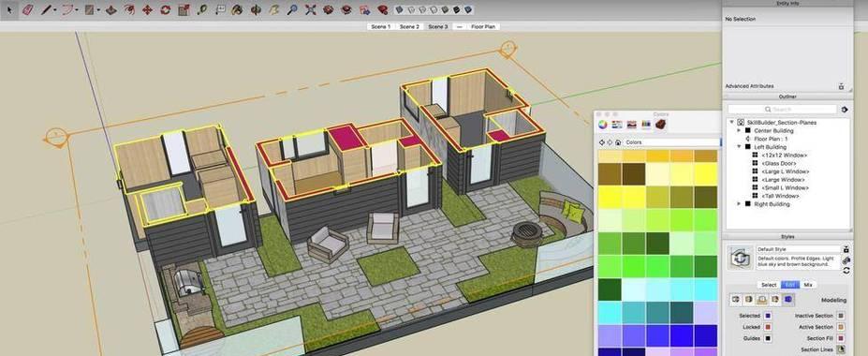This screenshot has height=356, width=868.
Task: Click the update style refresh arrows icon
Action: point(846,271)
